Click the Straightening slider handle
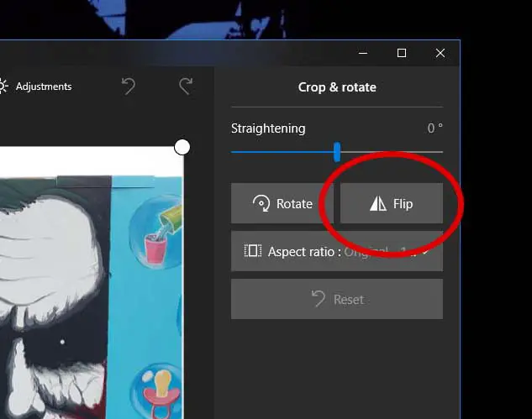Screen dimensions: 532x419 point(337,152)
